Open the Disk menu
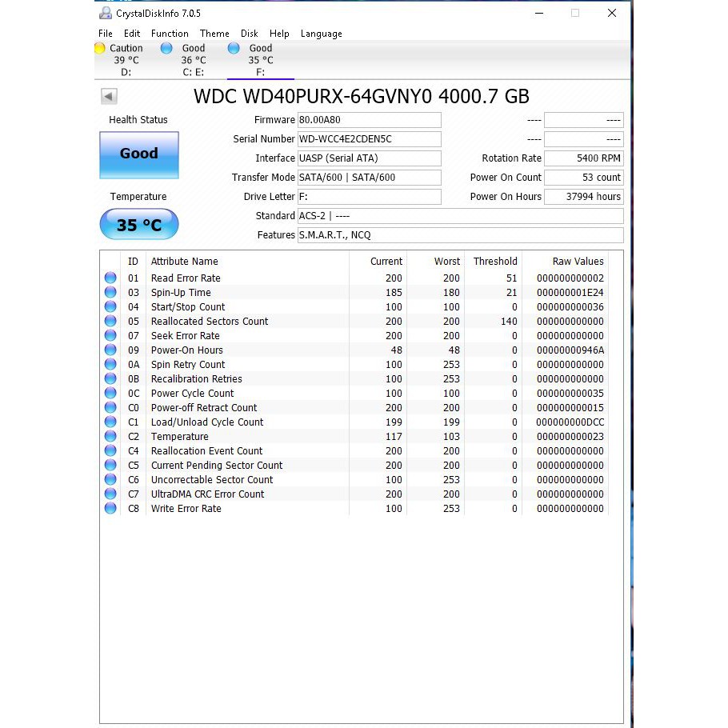The height and width of the screenshot is (728, 728). point(249,34)
